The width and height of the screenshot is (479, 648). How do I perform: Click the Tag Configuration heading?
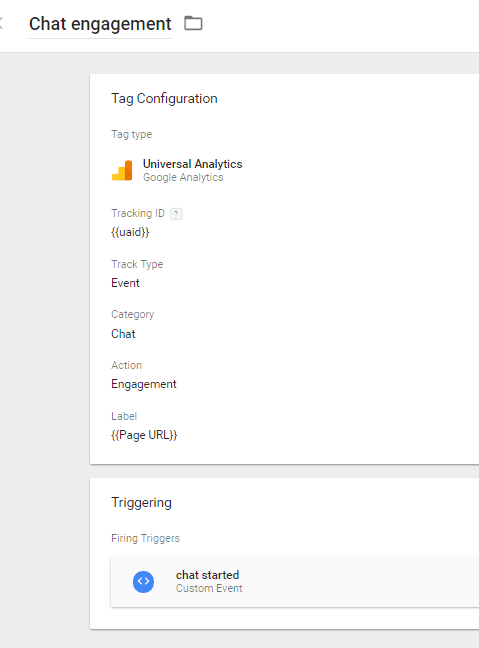point(164,99)
